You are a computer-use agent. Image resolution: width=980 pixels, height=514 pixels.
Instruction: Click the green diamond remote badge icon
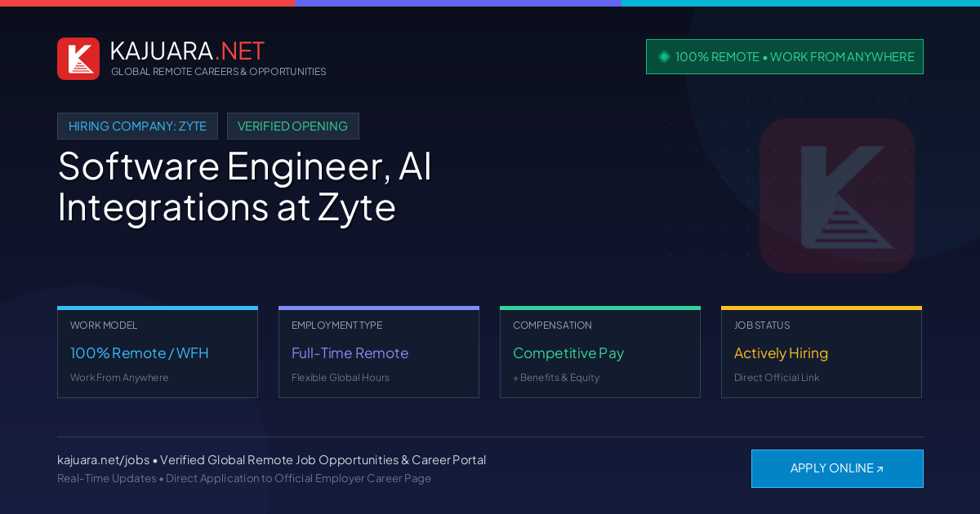(664, 56)
